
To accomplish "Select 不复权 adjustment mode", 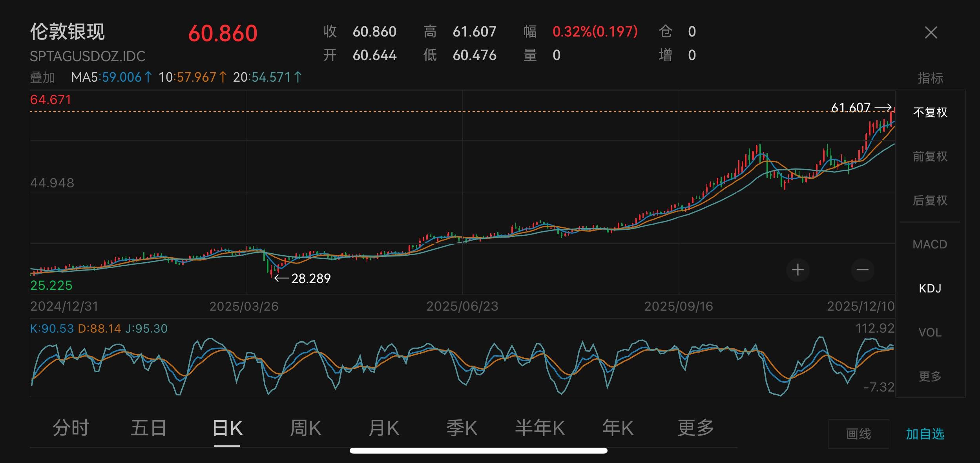I will [x=930, y=112].
